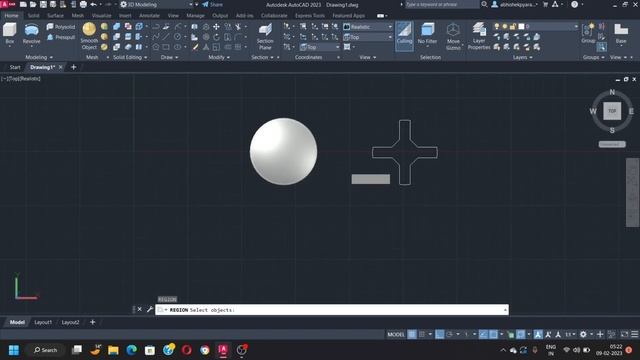Image resolution: width=640 pixels, height=360 pixels.
Task: Select the Box solid tool
Action: 9,33
